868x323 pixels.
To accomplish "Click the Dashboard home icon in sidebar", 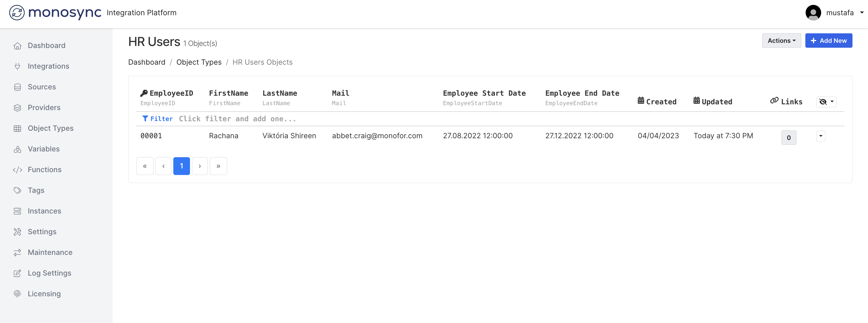I will tap(18, 45).
